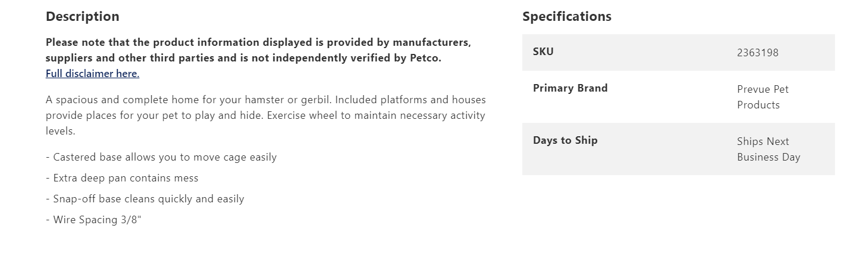Click the Castered base feature line
This screenshot has width=868, height=269.
[x=161, y=157]
